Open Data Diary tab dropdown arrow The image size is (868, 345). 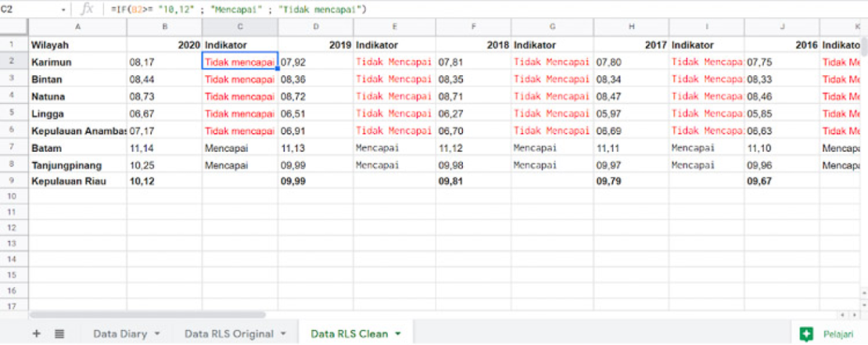click(157, 334)
